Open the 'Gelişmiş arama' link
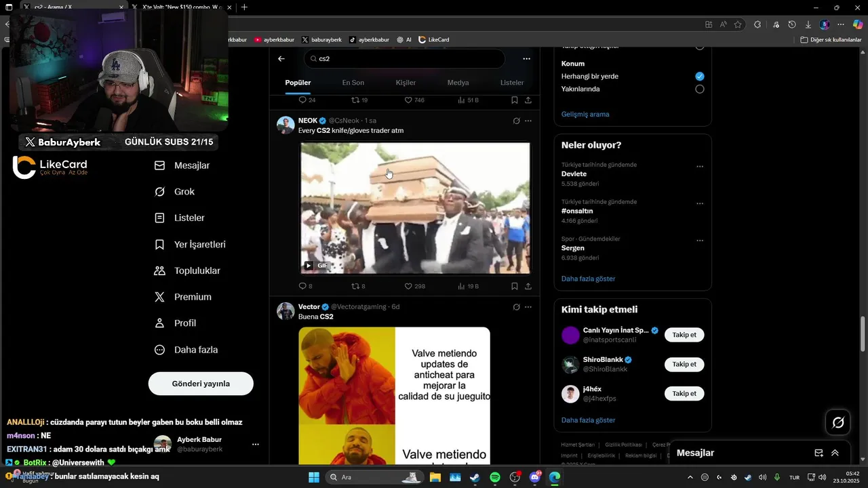The height and width of the screenshot is (488, 868). click(x=585, y=115)
